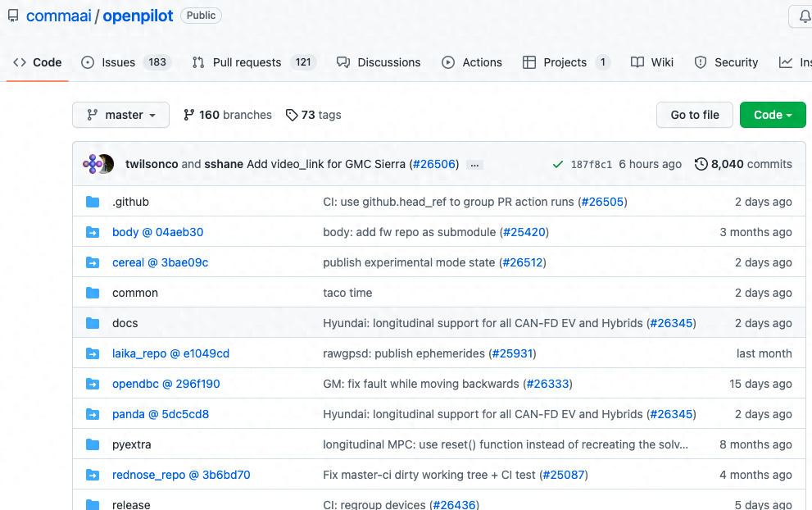This screenshot has height=510, width=812.
Task: Click the commit history clock icon
Action: pyautogui.click(x=701, y=164)
